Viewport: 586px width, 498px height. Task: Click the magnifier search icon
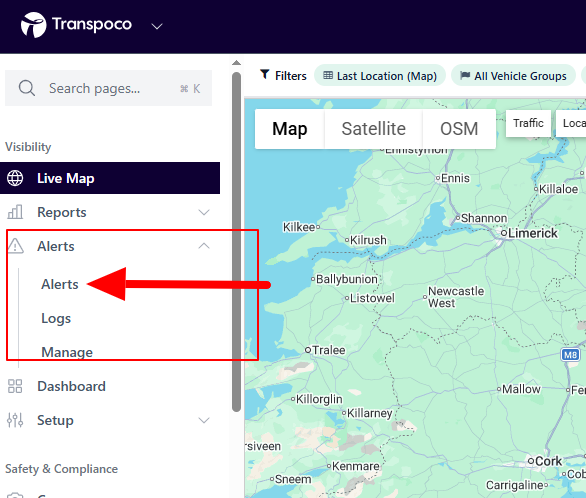(27, 89)
